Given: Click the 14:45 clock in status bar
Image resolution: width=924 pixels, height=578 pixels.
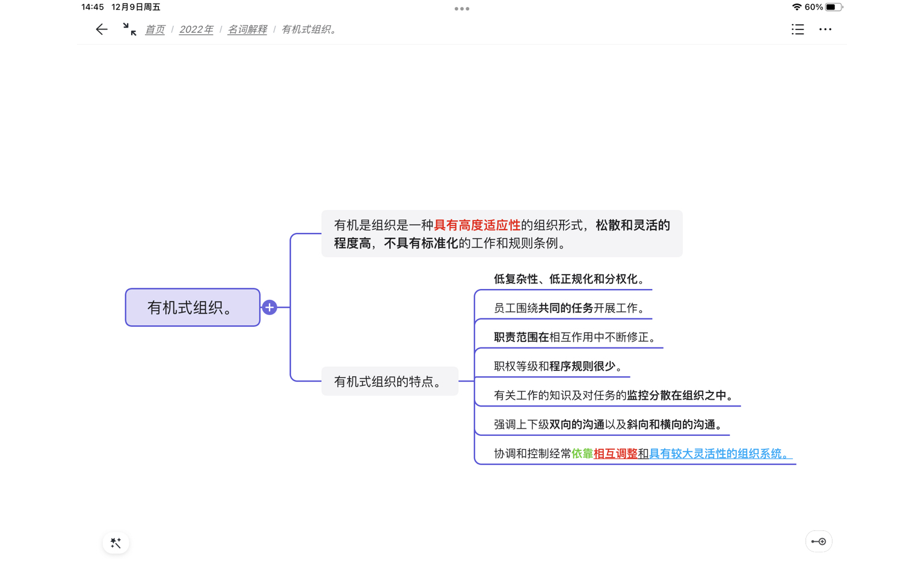Looking at the screenshot, I should point(93,7).
